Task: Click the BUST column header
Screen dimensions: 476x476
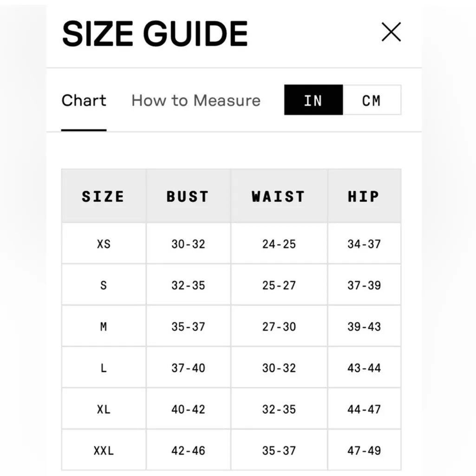Action: click(188, 196)
